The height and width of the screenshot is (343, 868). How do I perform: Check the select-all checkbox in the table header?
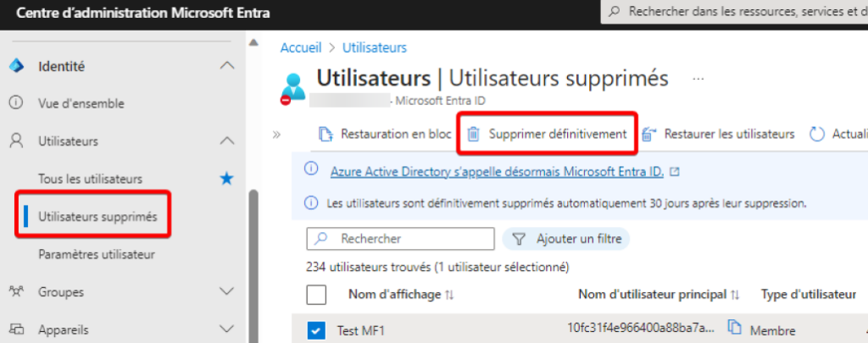pyautogui.click(x=316, y=295)
